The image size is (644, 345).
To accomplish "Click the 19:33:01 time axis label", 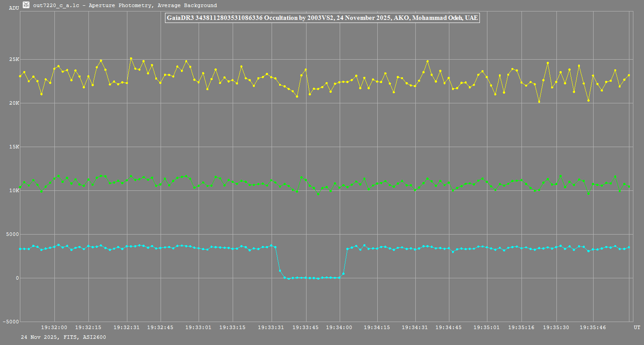I will click(198, 327).
